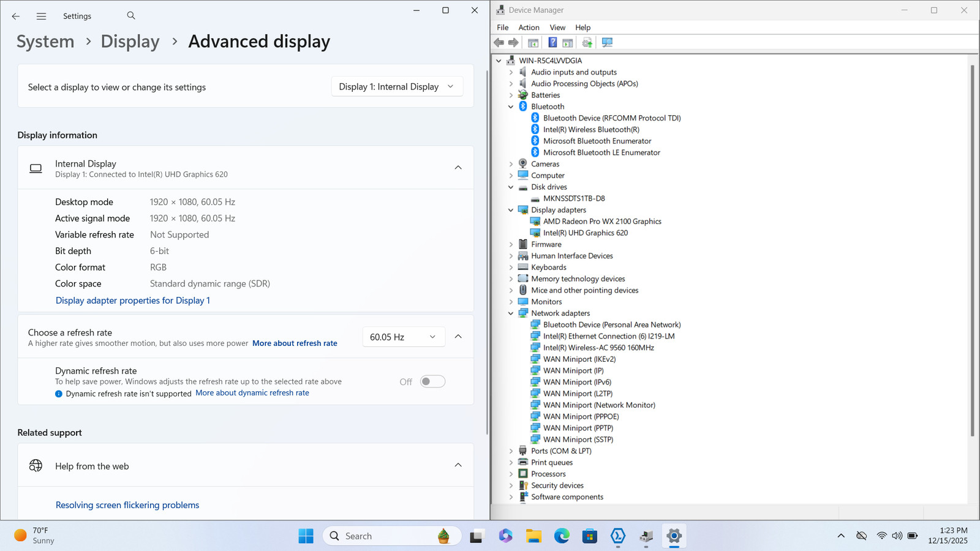Collapse the Display adapters tree node
The height and width of the screenshot is (551, 980).
coord(511,210)
